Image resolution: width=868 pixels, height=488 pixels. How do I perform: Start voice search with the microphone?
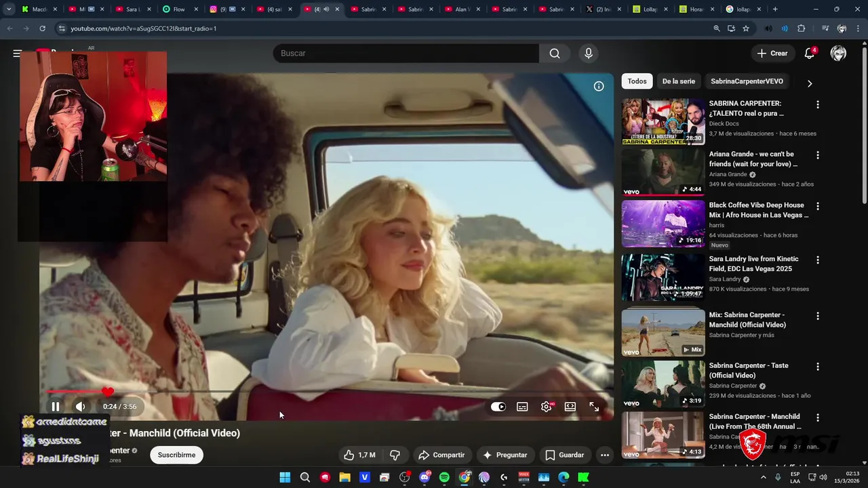pyautogui.click(x=589, y=54)
